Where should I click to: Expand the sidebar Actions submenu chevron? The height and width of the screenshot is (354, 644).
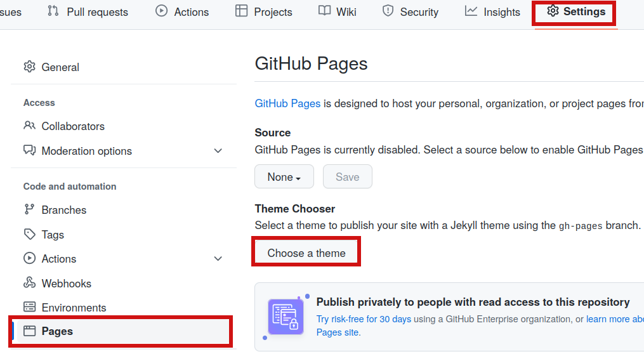pos(218,259)
